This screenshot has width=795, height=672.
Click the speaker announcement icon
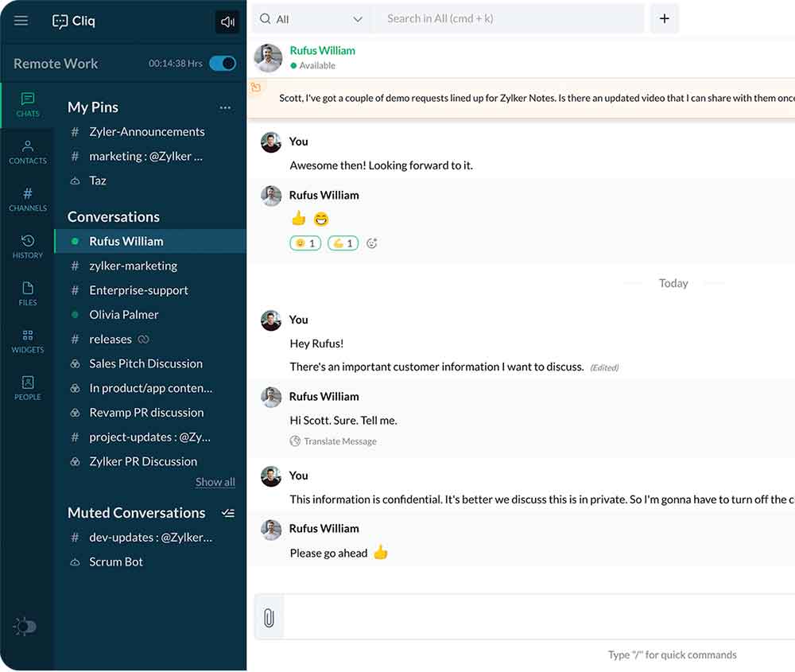tap(227, 21)
